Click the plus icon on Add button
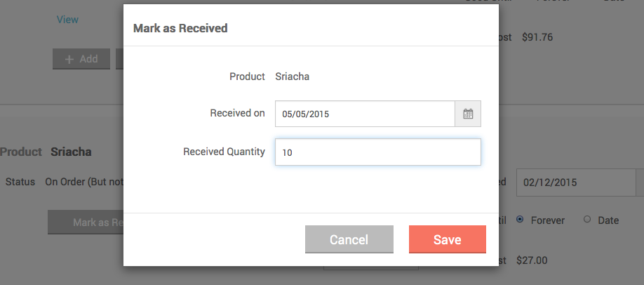The width and height of the screenshot is (644, 285). coord(69,59)
